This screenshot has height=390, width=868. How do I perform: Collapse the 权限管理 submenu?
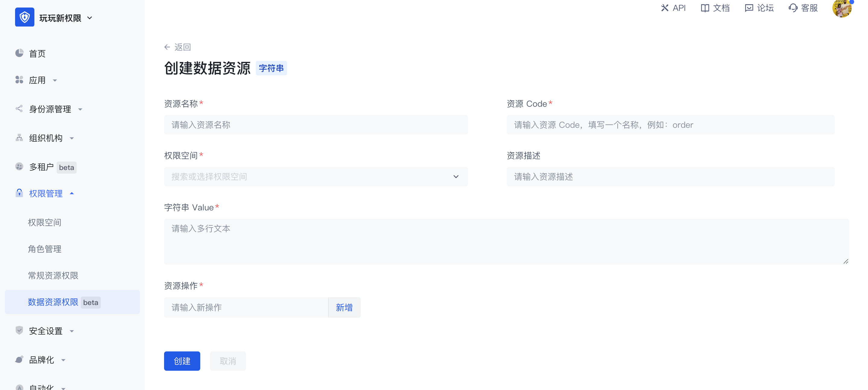pyautogui.click(x=71, y=194)
